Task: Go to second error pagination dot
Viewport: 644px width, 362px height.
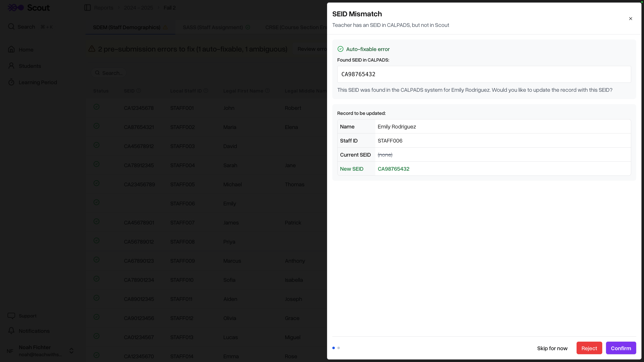Action: (339, 348)
